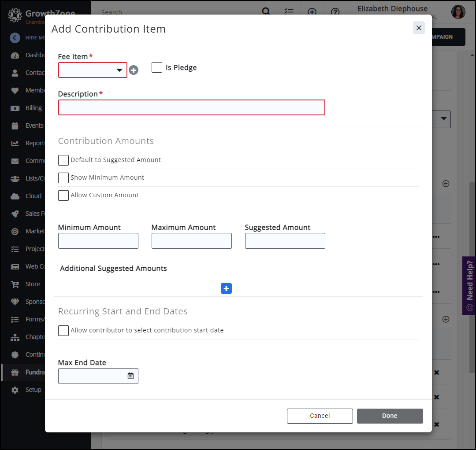
Task: Enable the Is Pledge checkbox
Action: 157,67
